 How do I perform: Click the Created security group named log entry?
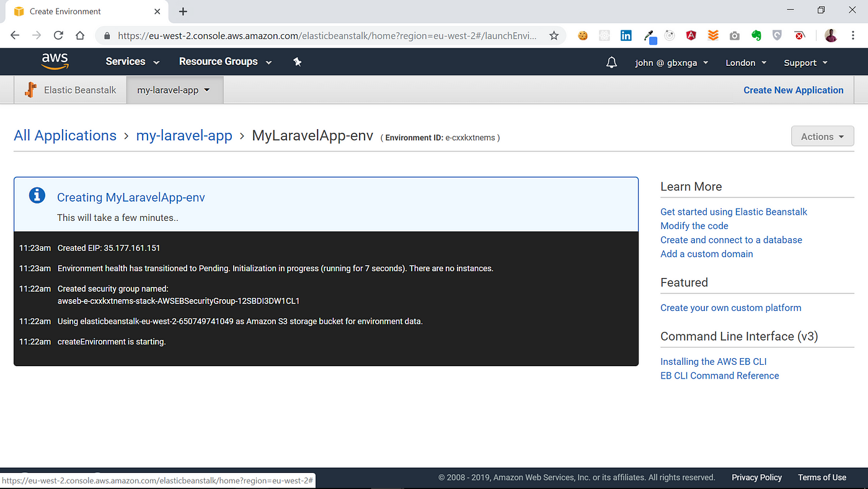[x=113, y=289]
